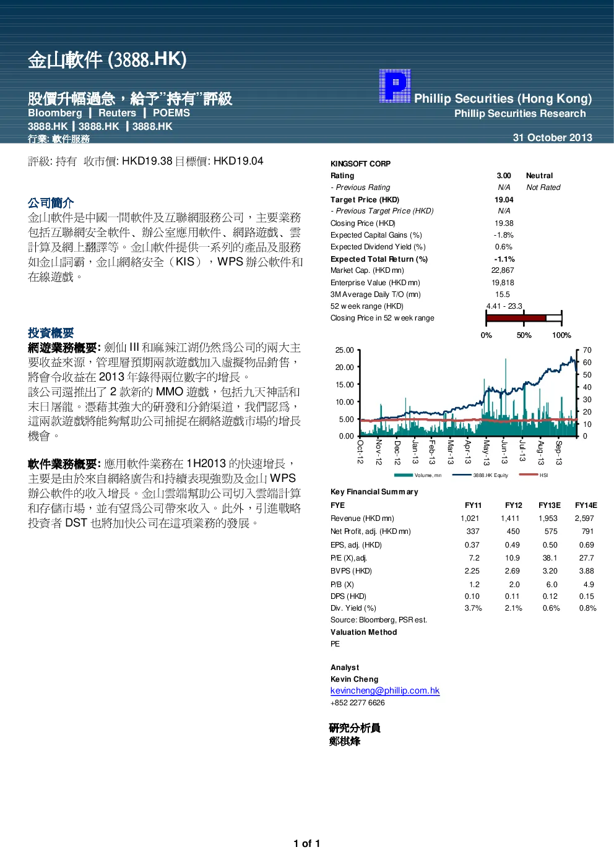Click the "投資概要" section heading
Screen dimensions: 614x868
51,333
